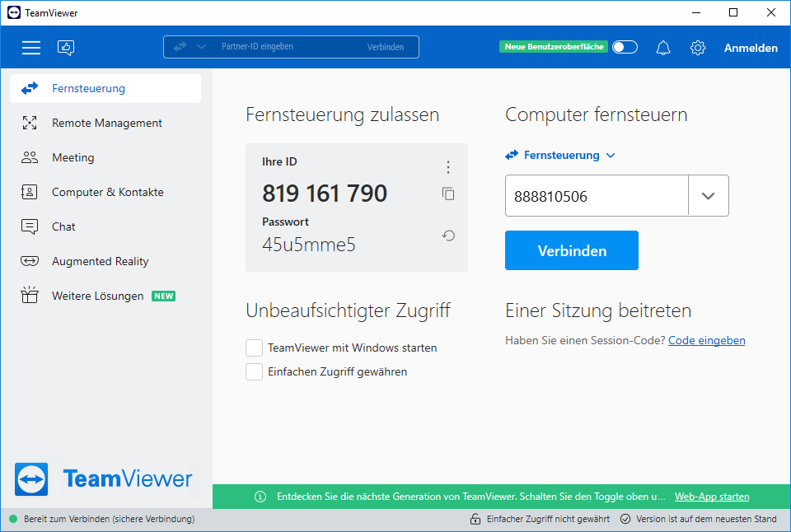Screen dimensions: 791x532
Task: Copy Ihre ID to clipboard
Action: [448, 194]
